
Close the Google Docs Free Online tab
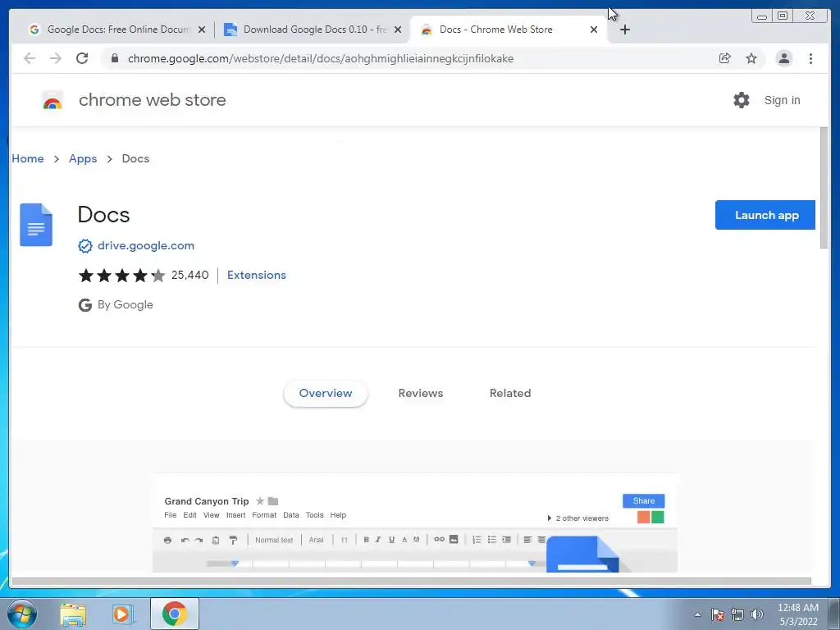(202, 30)
